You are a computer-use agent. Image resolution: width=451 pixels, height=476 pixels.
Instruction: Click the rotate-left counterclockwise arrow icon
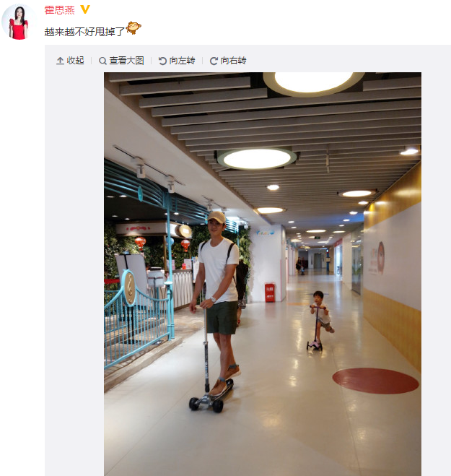tap(162, 61)
